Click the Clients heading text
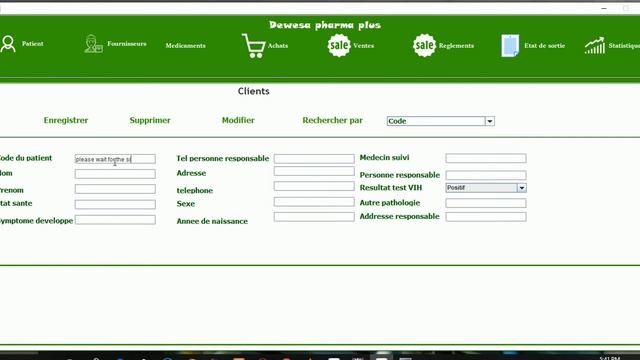 coord(253,91)
